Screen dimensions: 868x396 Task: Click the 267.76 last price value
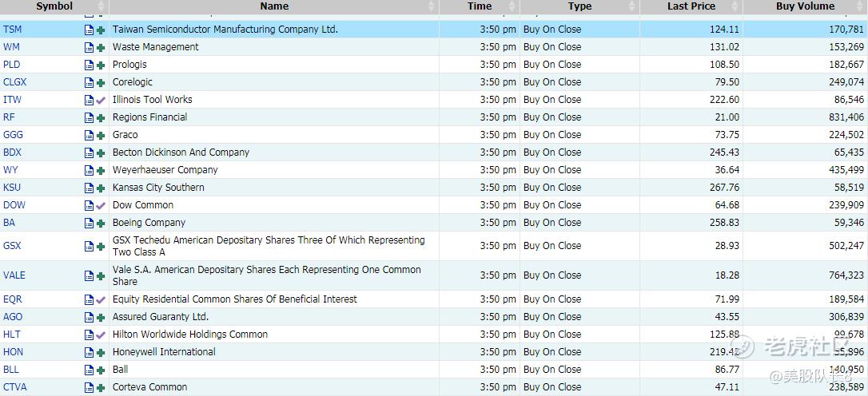724,188
